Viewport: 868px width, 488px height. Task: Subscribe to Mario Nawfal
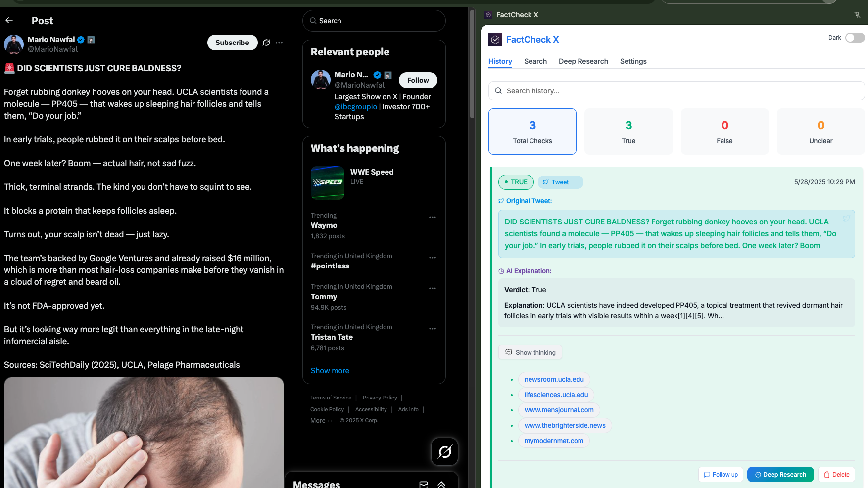pyautogui.click(x=232, y=43)
